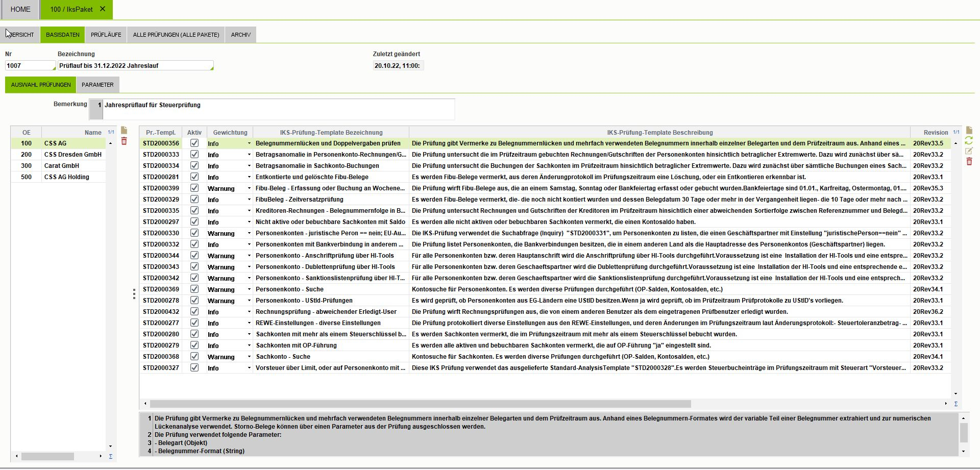
Task: Switch to the ARCHIV tab
Action: [x=241, y=35]
